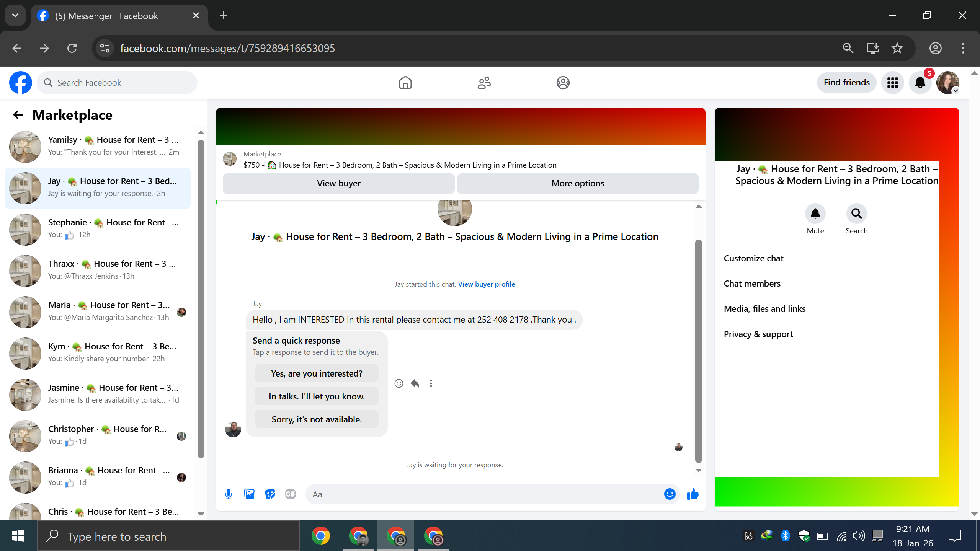Mute this Jay conversation
The image size is (980, 551).
pos(815,214)
